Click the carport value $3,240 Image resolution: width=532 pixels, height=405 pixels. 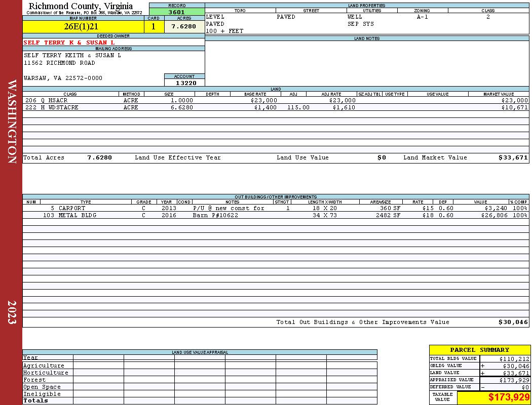tap(496, 208)
